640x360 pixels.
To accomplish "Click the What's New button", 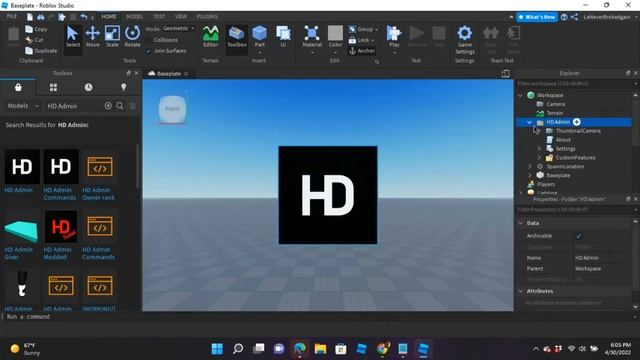I will click(537, 17).
